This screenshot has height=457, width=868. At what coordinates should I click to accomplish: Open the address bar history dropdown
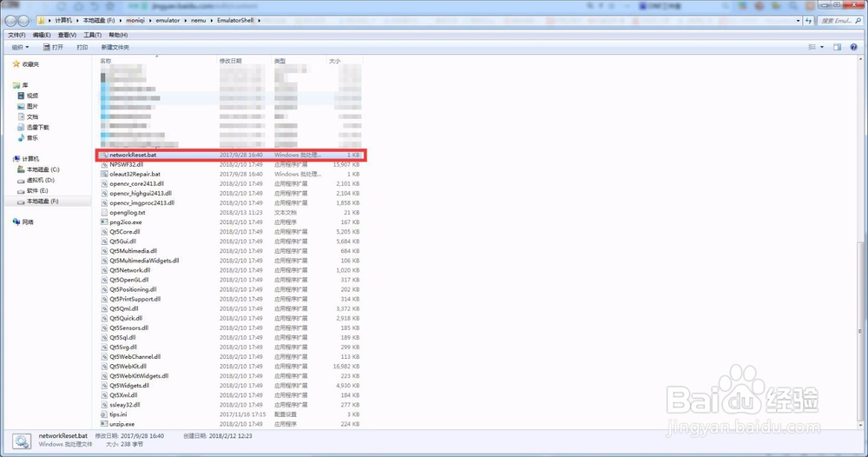pos(798,21)
